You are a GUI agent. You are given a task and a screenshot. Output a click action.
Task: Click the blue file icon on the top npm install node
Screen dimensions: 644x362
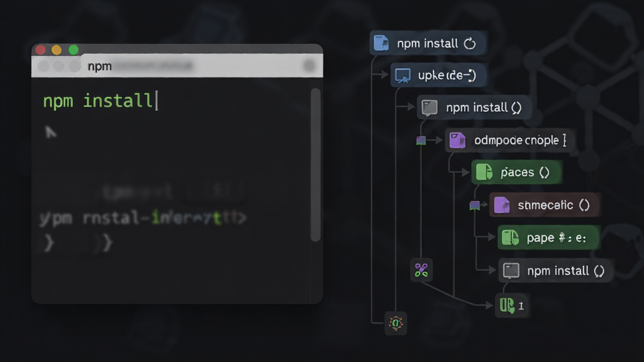tap(381, 43)
